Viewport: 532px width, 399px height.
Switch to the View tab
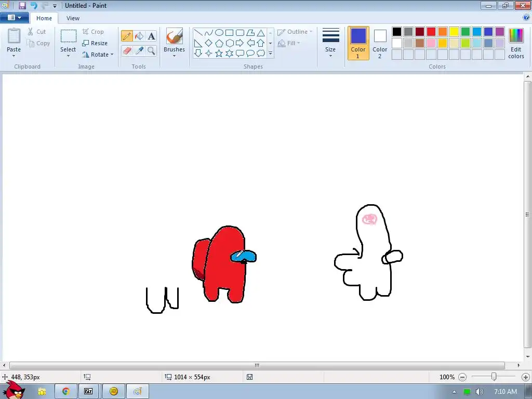[x=73, y=18]
